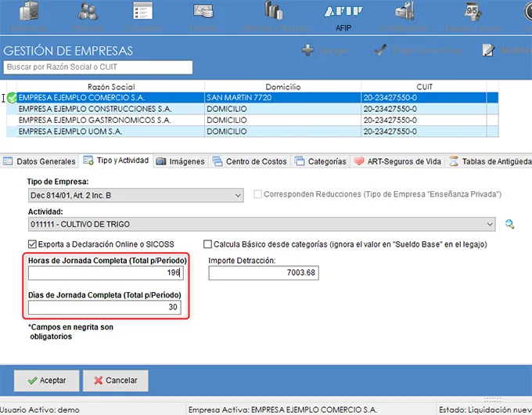The image size is (532, 415).
Task: Open the Configuración toolbox icon
Action: click(404, 12)
